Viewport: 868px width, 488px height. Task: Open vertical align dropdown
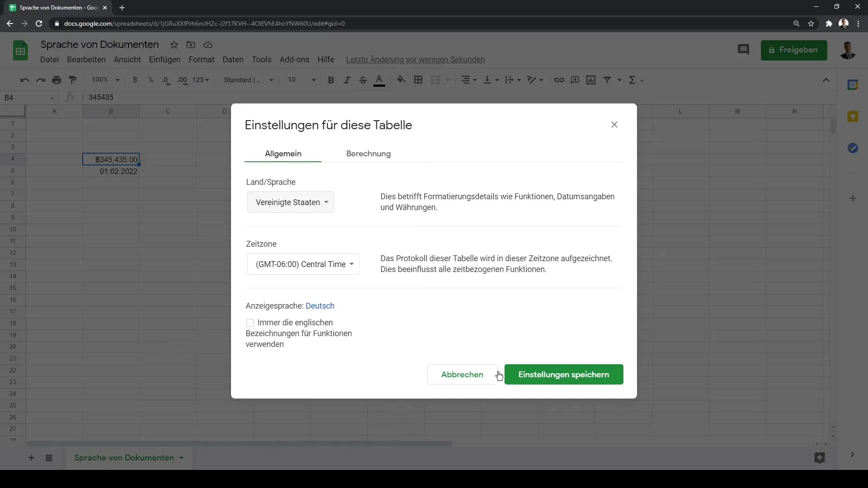click(491, 80)
